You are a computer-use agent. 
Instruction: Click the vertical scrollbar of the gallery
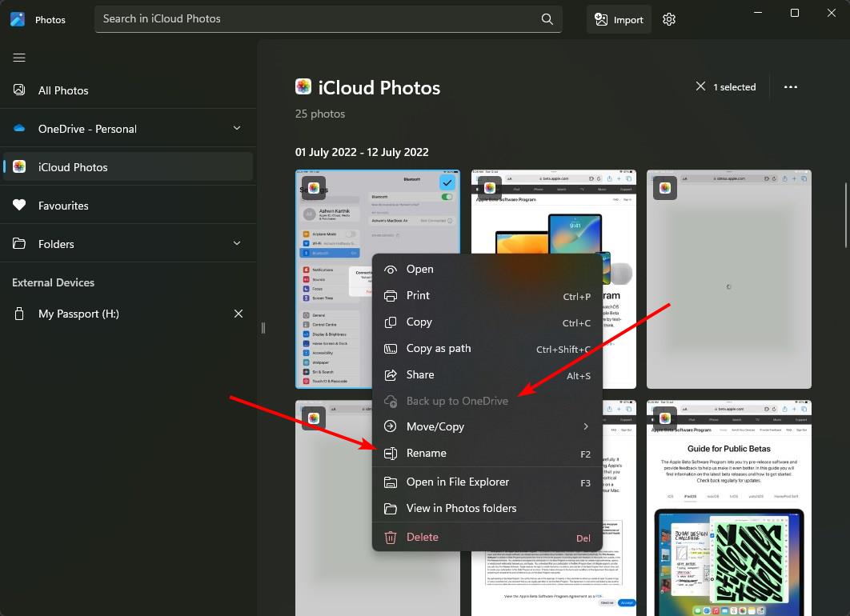tap(846, 215)
